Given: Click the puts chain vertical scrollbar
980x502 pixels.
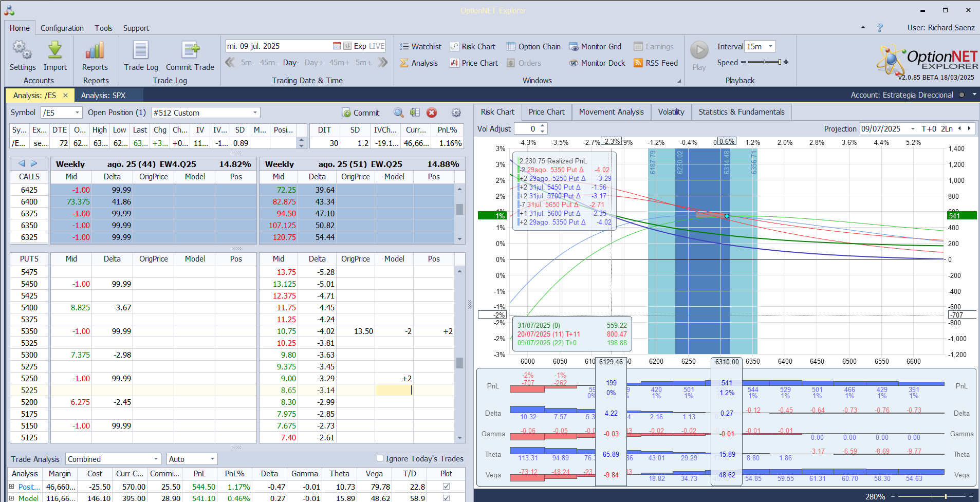Looking at the screenshot, I should 459,355.
